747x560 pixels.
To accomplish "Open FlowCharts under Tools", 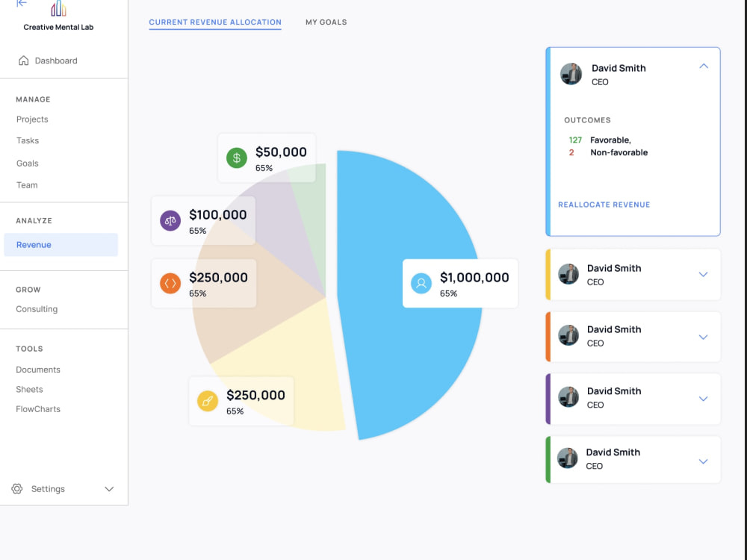I will point(38,409).
